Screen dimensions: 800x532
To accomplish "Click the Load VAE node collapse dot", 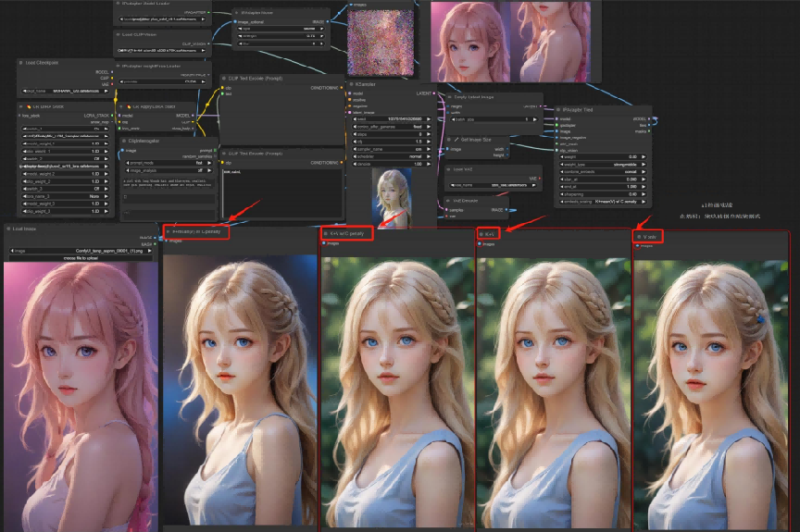I will pyautogui.click(x=448, y=169).
